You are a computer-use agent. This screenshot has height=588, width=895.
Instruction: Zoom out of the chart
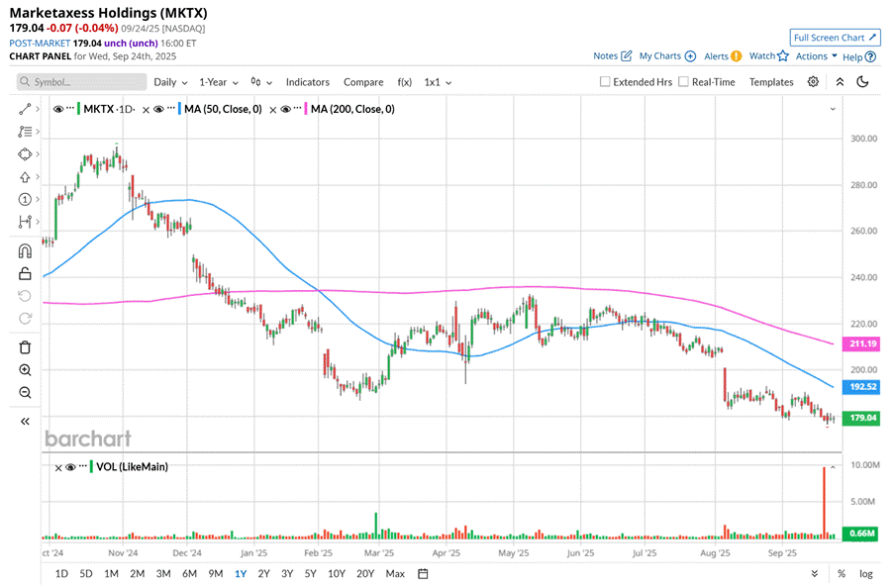pos(25,393)
